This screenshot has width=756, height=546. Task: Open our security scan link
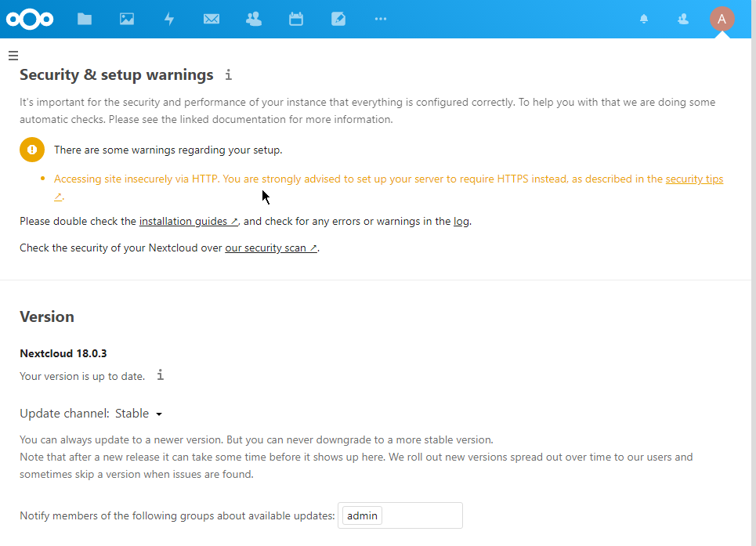(x=271, y=248)
